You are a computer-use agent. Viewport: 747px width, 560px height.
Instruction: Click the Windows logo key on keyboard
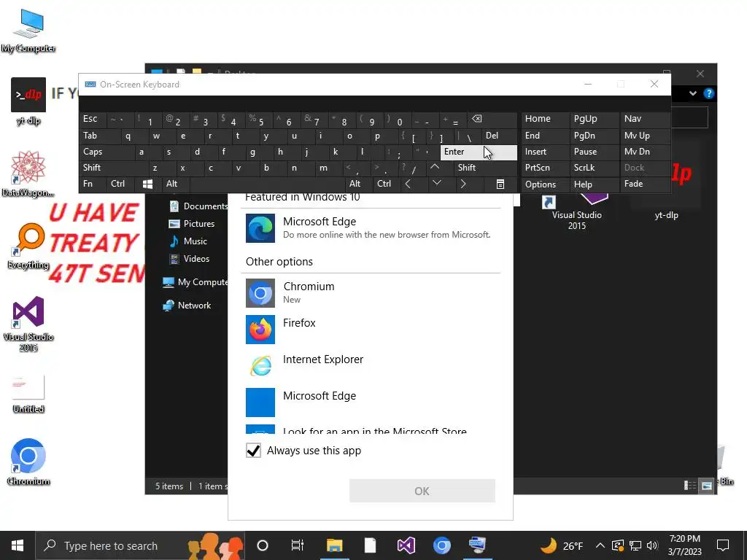pyautogui.click(x=147, y=184)
